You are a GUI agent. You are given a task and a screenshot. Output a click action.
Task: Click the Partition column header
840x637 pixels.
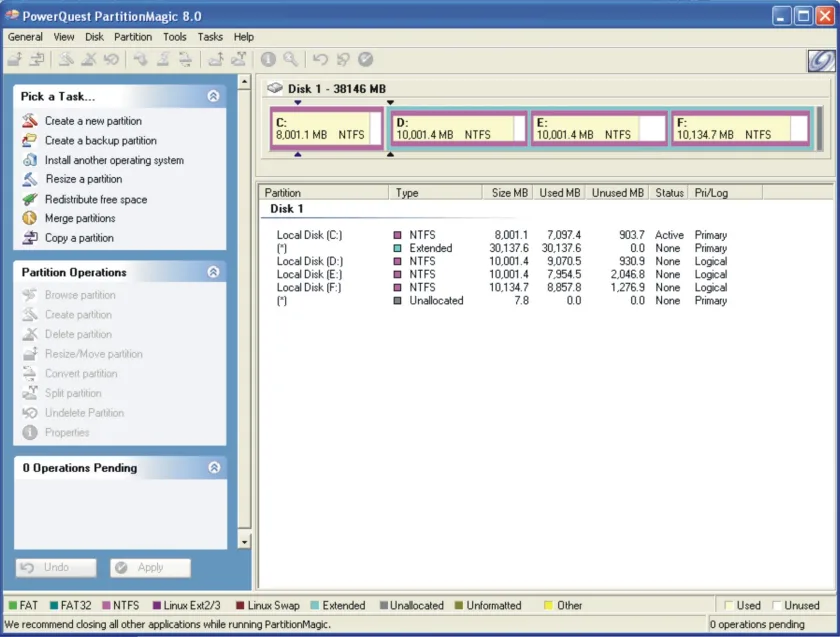tap(324, 192)
